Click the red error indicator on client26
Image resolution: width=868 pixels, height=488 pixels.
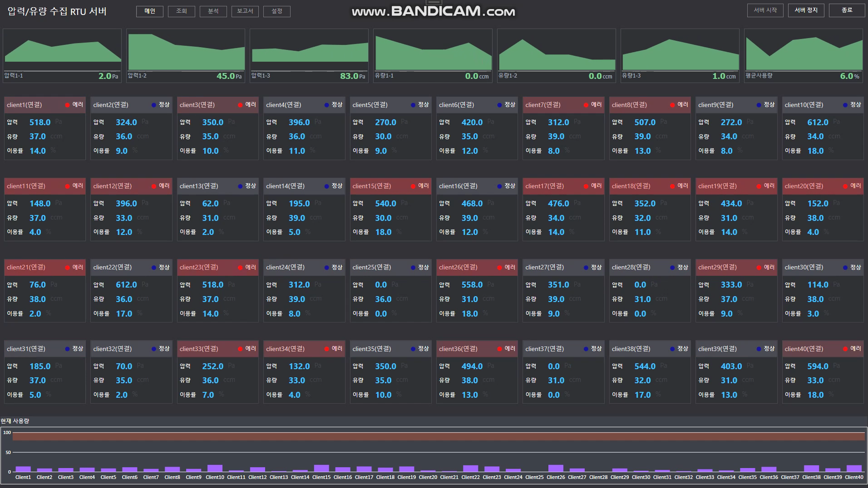click(x=500, y=268)
